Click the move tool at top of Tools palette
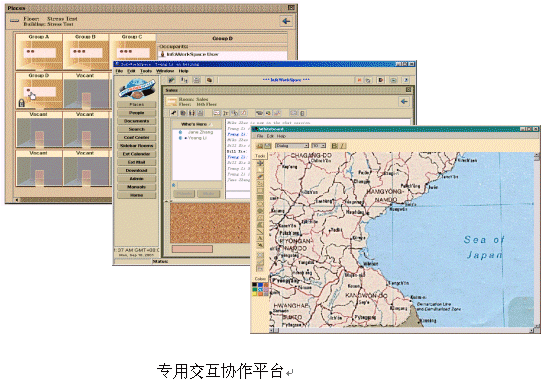Screen dimensions: 546x381 (x=260, y=163)
